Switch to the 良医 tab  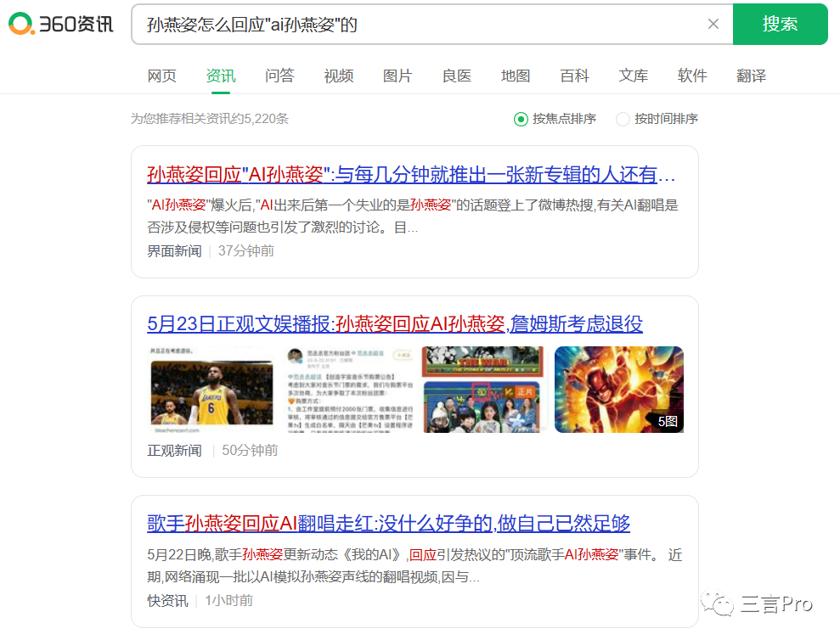click(x=456, y=76)
